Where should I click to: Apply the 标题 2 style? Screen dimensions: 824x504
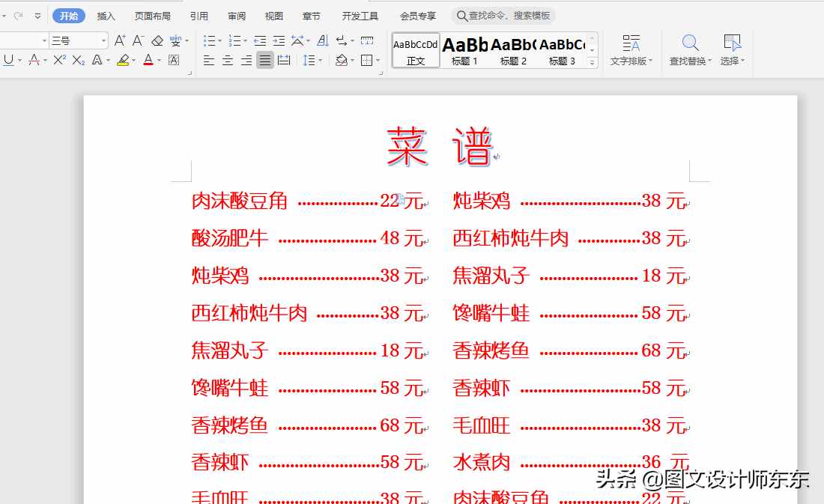(x=513, y=51)
